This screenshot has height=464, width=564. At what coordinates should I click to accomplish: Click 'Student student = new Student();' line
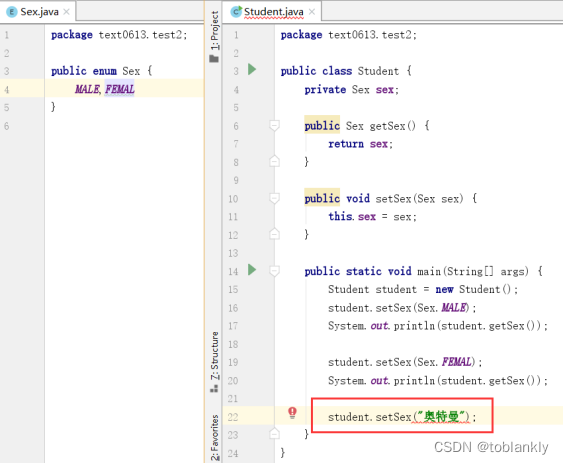(423, 289)
